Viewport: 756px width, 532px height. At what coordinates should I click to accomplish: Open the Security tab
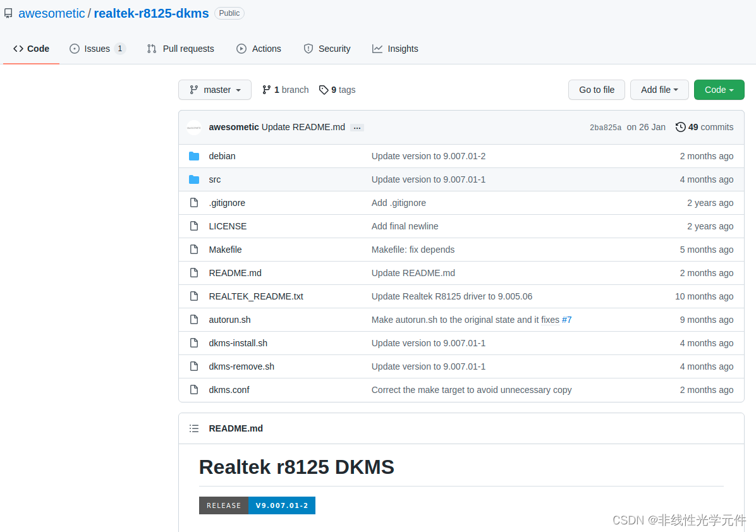(327, 49)
